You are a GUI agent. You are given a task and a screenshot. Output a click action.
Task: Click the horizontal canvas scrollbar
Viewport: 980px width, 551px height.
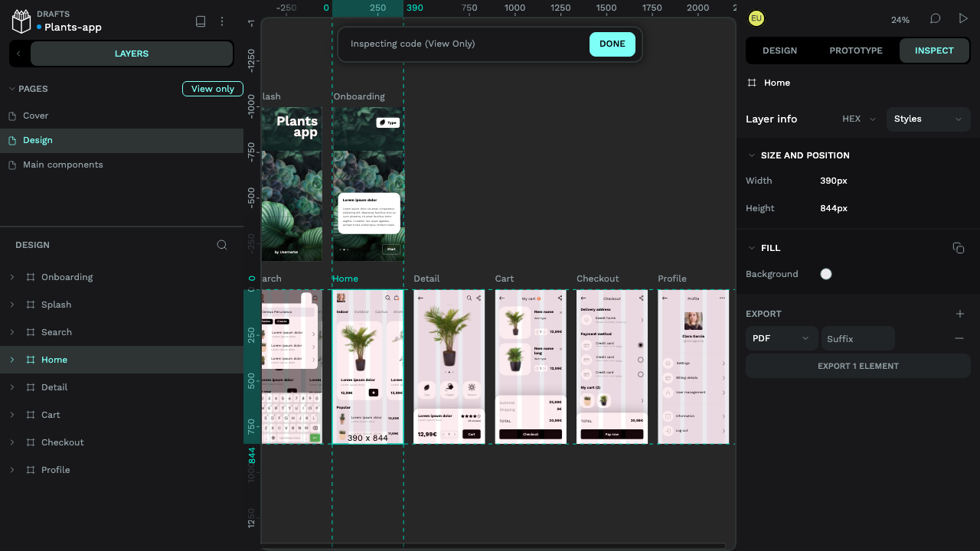pyautogui.click(x=493, y=546)
